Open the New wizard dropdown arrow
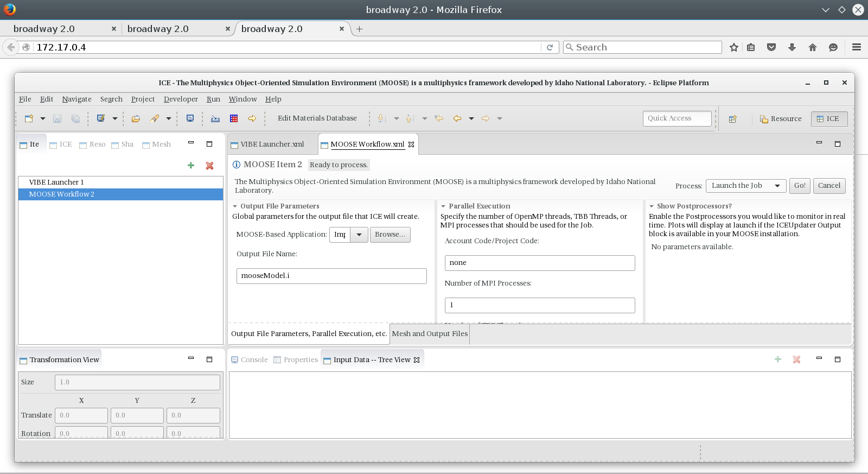Viewport: 868px width, 474px height. [x=42, y=118]
